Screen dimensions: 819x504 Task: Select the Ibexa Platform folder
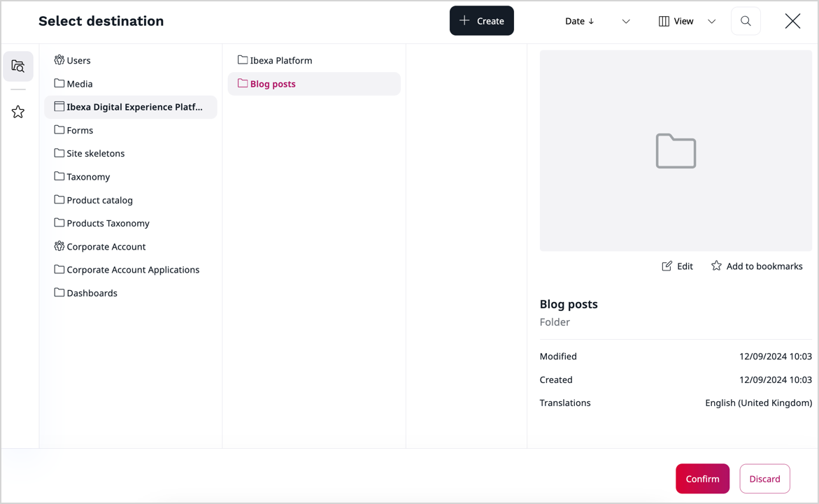[280, 61]
